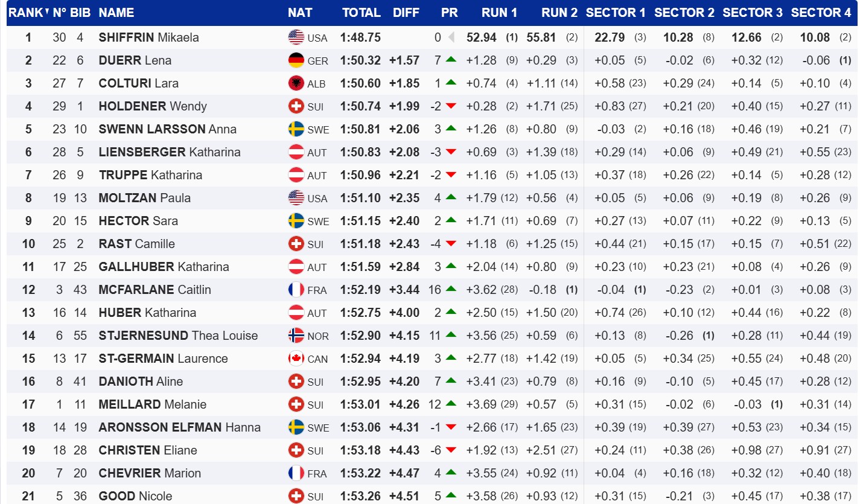Click Meillard Melanie's total time 1:53.01
Viewport: 860px width, 504px height.
[x=360, y=404]
